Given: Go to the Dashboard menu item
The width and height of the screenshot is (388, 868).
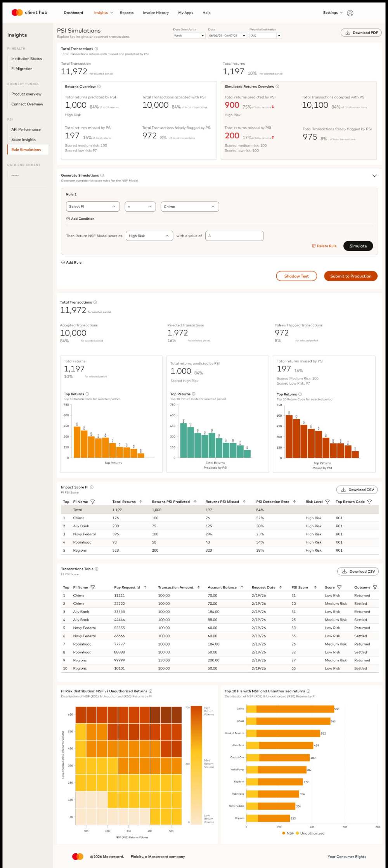Looking at the screenshot, I should coord(73,13).
